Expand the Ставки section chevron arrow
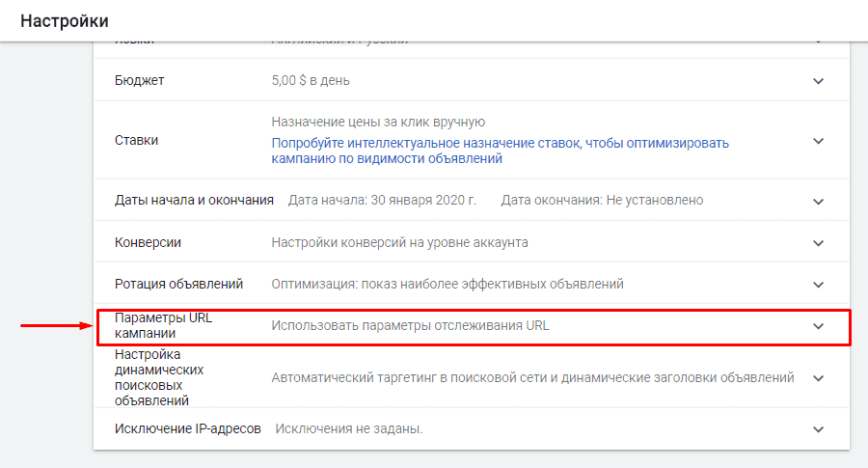The width and height of the screenshot is (868, 468). point(818,141)
